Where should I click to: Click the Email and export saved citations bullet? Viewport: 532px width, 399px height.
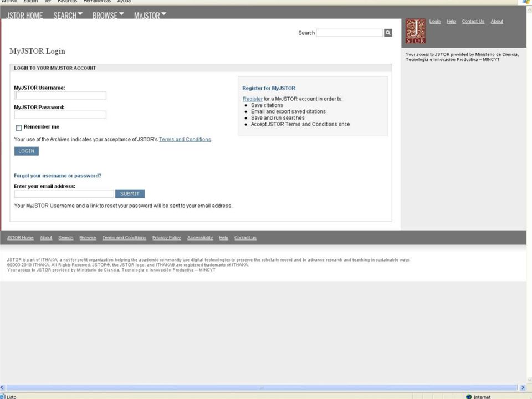coord(288,111)
